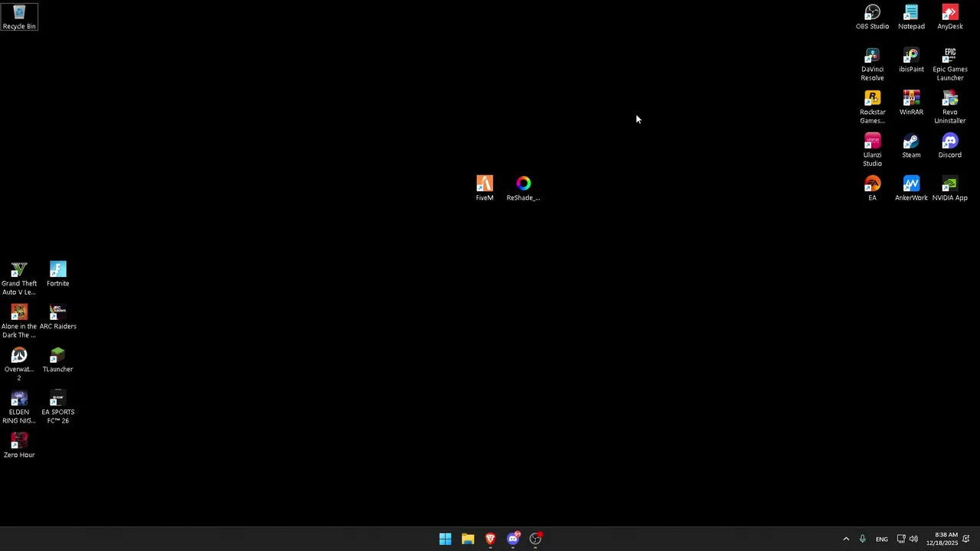The height and width of the screenshot is (551, 980).
Task: Show hidden system tray icons
Action: [x=846, y=539]
